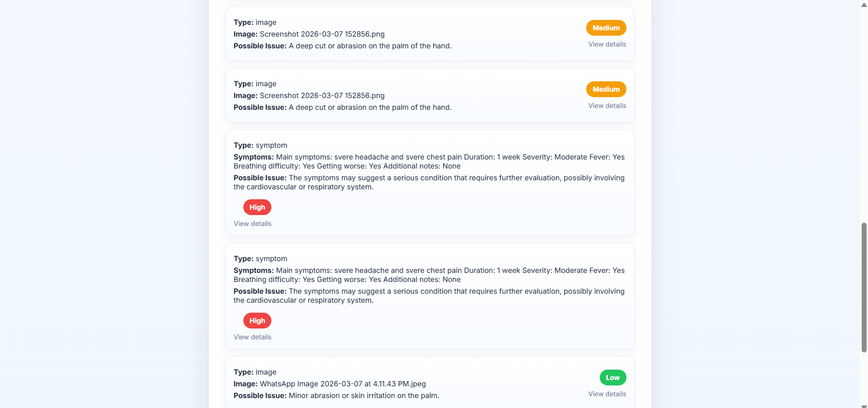Open View details on the first Screenshot 152856.png card
868x408 pixels.
point(607,44)
